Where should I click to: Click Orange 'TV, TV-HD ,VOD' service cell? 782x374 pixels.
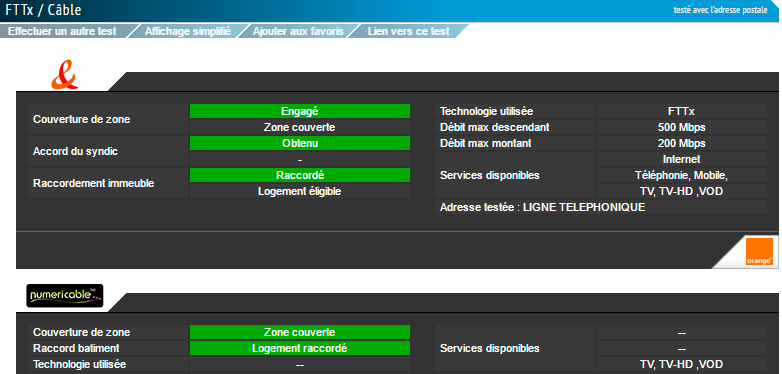681,191
